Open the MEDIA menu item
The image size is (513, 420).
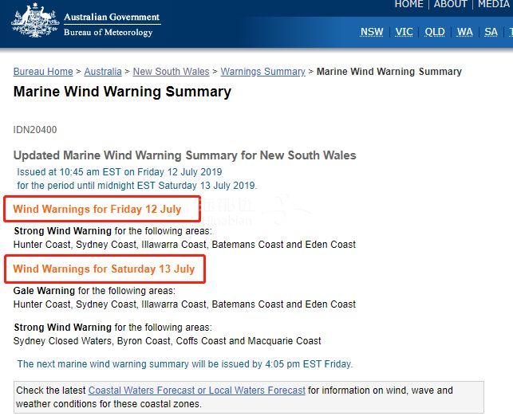click(x=495, y=4)
